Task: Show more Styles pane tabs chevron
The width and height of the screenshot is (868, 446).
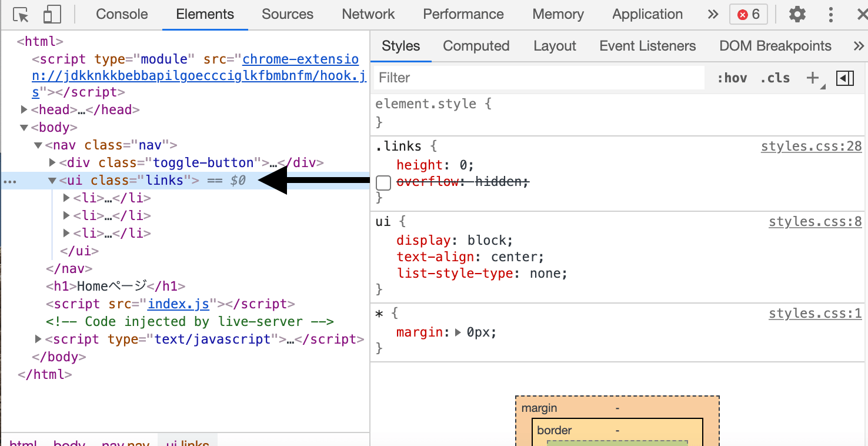Action: tap(858, 46)
